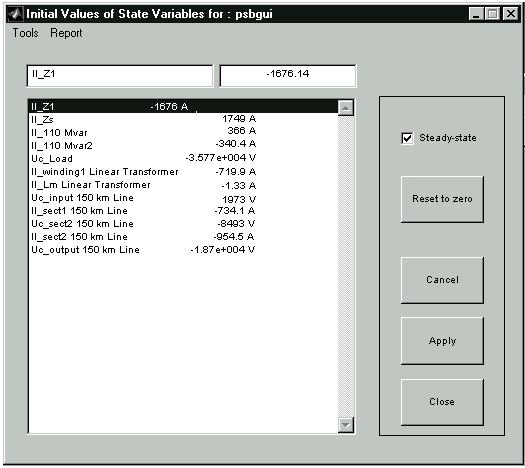Select Il_winding1 Linear Transformer row
Image resolution: width=525 pixels, height=468 pixels.
point(183,171)
